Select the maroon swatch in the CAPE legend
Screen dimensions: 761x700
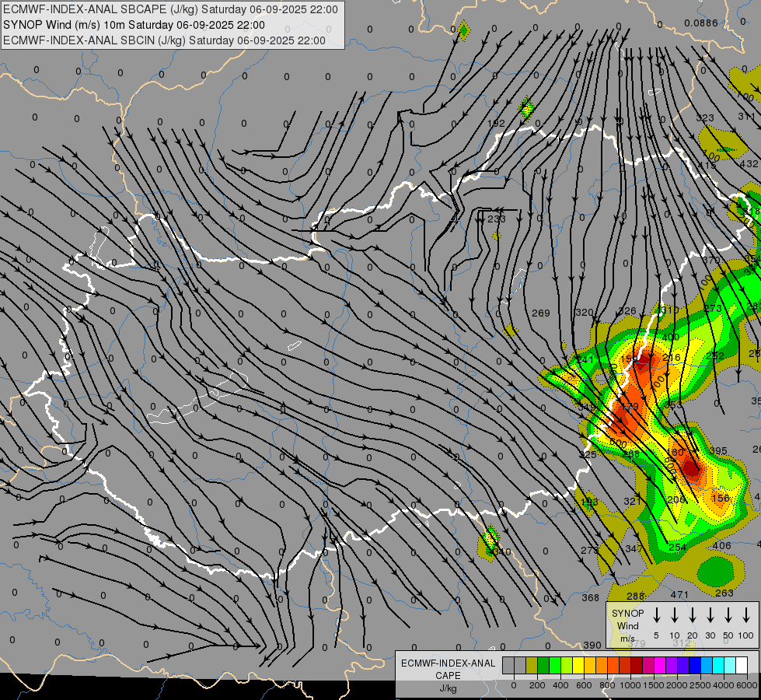637,666
